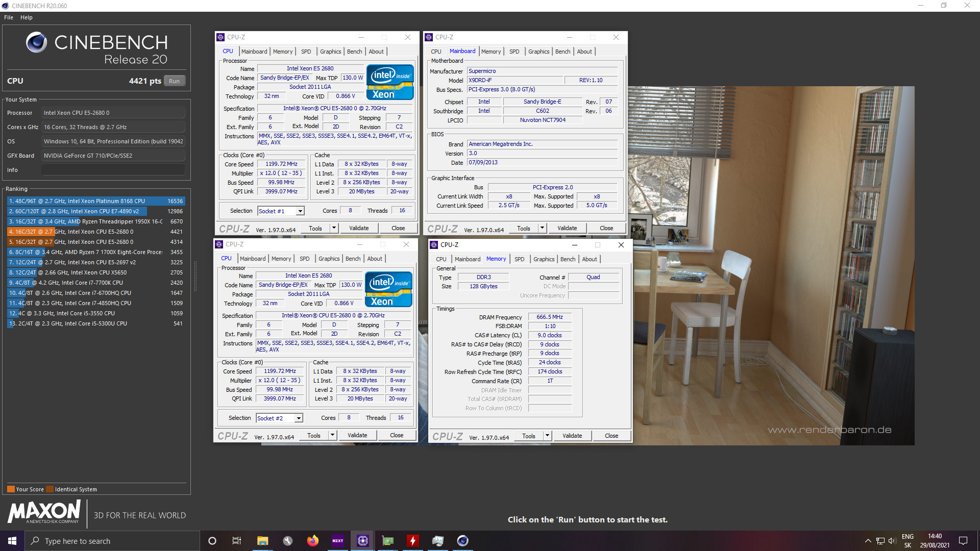The height and width of the screenshot is (551, 980).
Task: Open NZXT app from taskbar
Action: (x=337, y=541)
